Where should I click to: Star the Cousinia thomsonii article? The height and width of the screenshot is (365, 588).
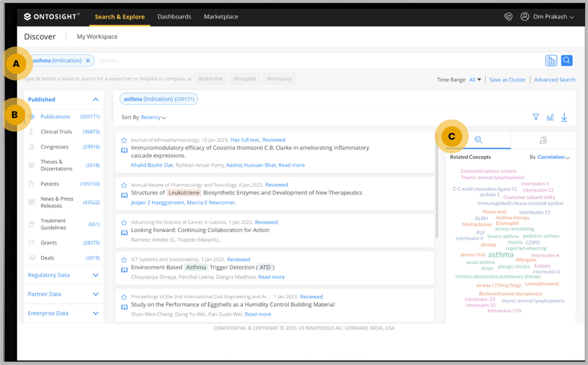click(x=124, y=140)
